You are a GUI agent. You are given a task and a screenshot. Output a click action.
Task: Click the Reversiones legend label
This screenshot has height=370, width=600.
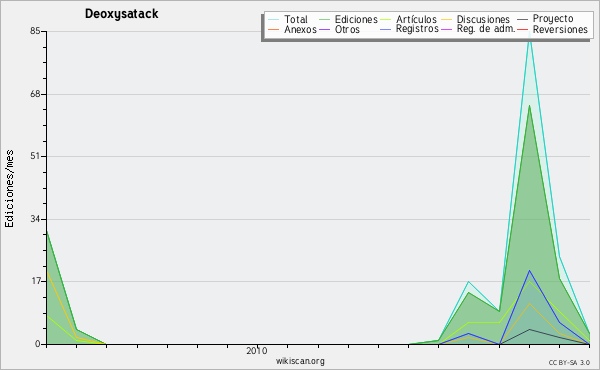[560, 29]
